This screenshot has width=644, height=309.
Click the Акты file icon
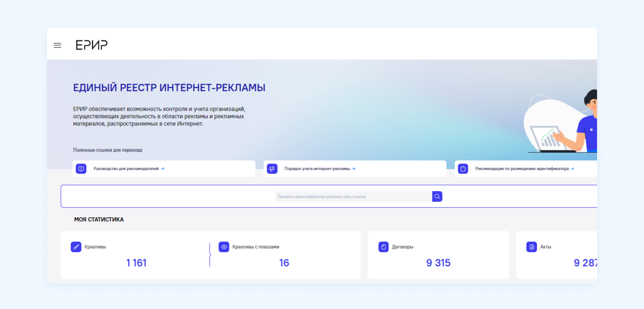[532, 247]
